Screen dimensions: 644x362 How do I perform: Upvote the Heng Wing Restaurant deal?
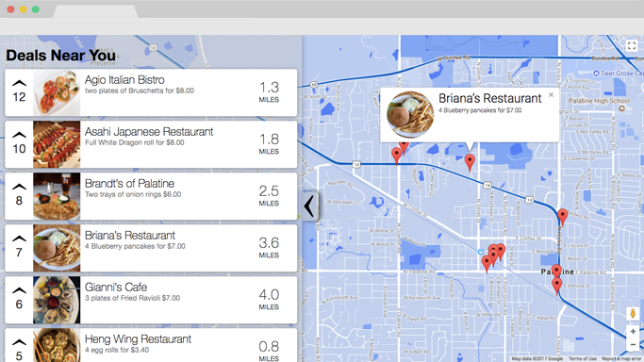(x=19, y=342)
